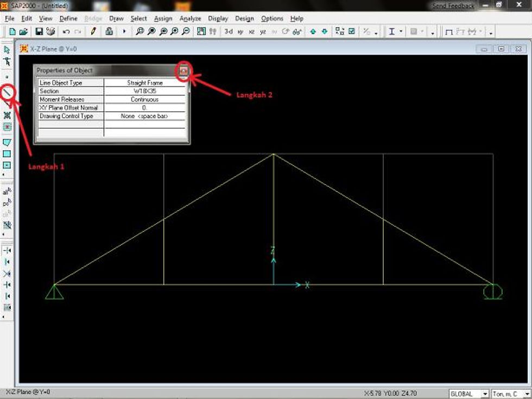Viewport: 532px width, 399px height.
Task: Set view to the yz plane
Action: click(263, 32)
